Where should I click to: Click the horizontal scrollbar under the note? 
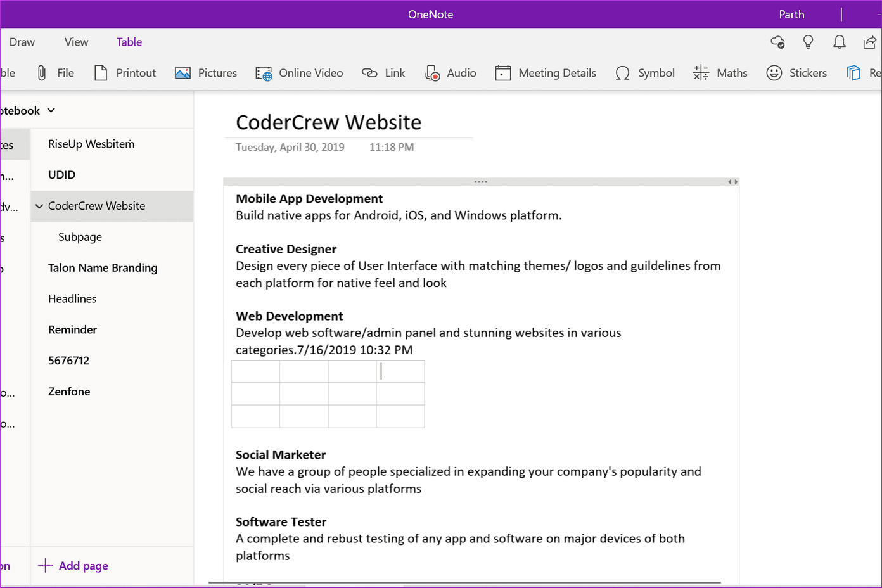[x=464, y=582]
